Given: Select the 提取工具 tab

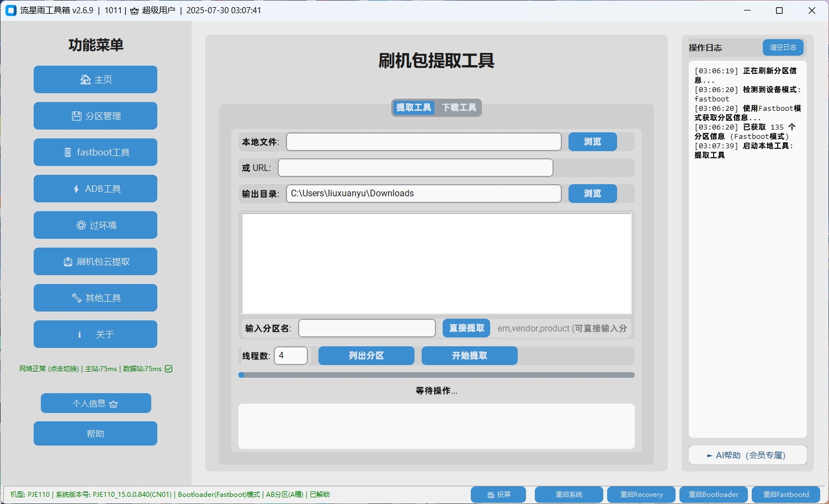Looking at the screenshot, I should [x=413, y=108].
